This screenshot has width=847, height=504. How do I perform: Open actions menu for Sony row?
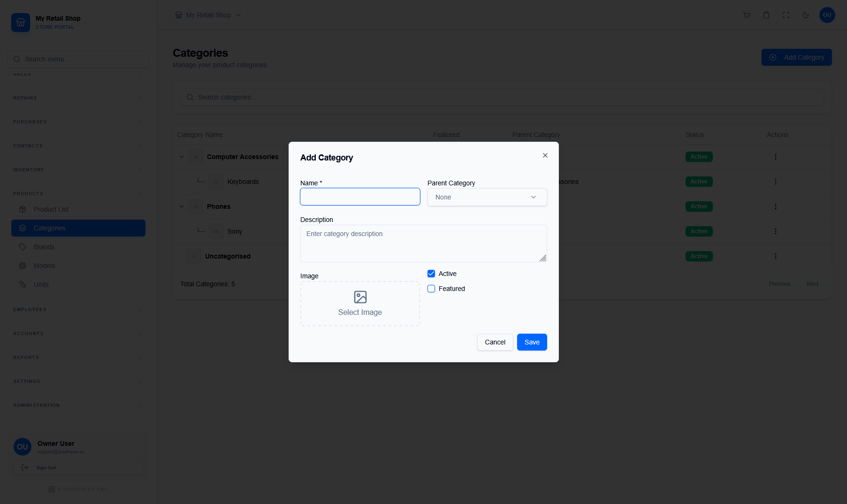(x=775, y=231)
